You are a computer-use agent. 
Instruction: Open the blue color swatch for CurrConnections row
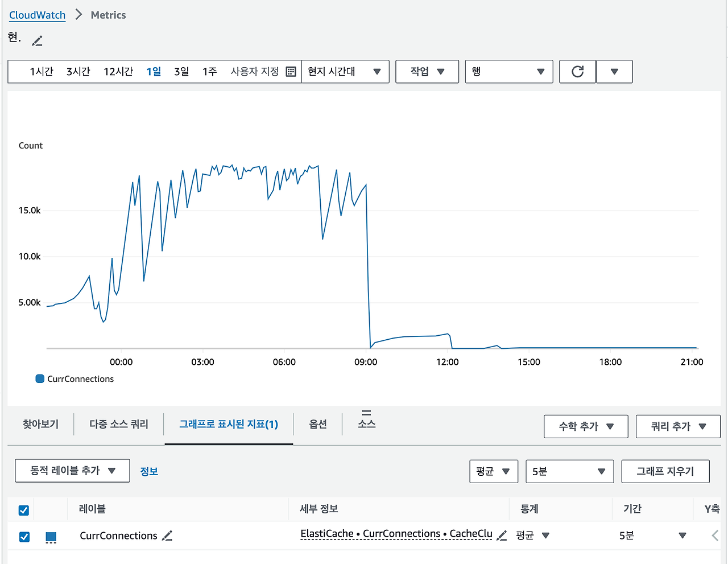[51, 537]
